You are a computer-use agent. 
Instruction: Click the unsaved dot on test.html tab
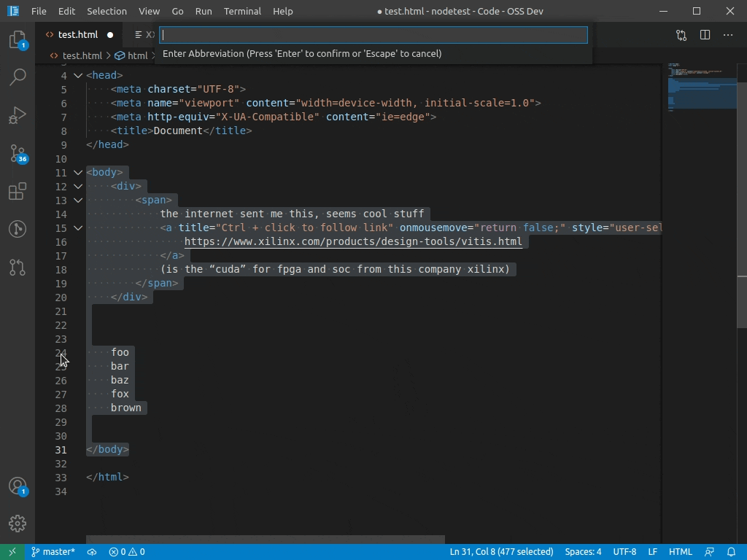coord(110,35)
